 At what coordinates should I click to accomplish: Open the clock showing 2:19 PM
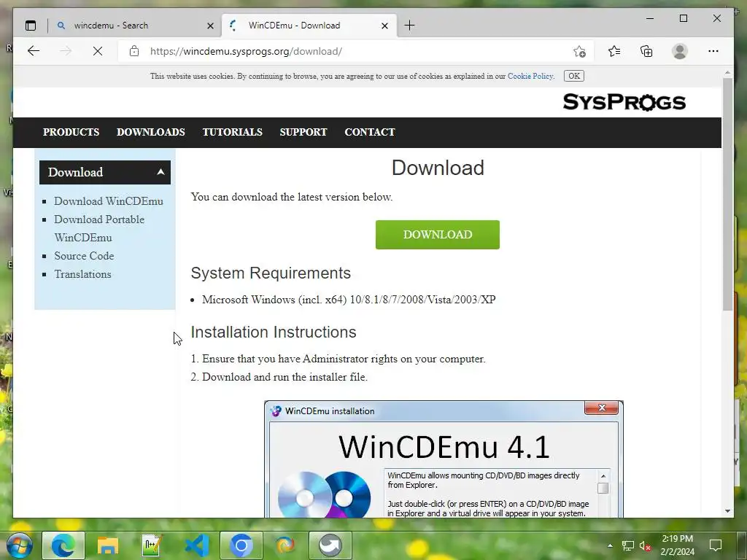[x=678, y=545]
